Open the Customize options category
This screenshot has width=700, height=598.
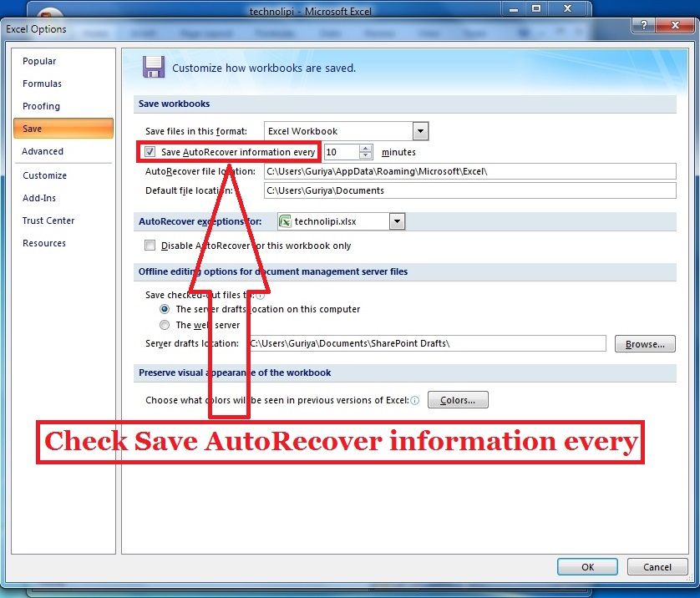click(x=44, y=175)
